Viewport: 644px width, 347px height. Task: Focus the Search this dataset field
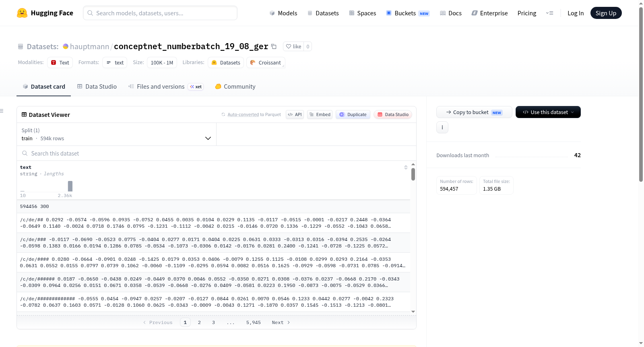(217, 153)
